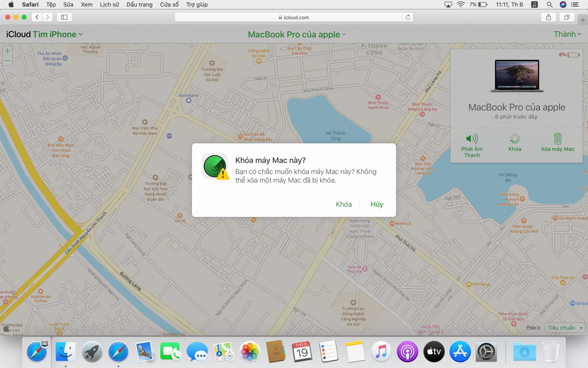Expand the MacBook Pro của apple device list

pos(297,34)
